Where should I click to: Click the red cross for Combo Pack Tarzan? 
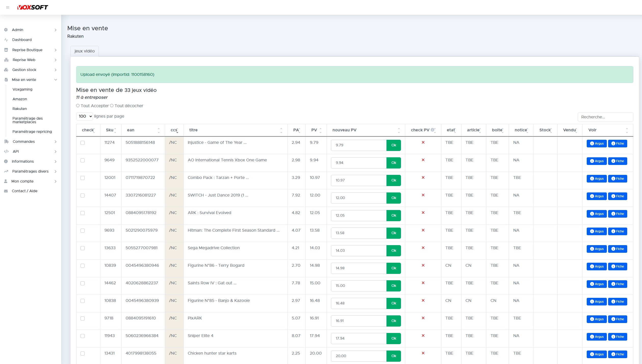[423, 177]
